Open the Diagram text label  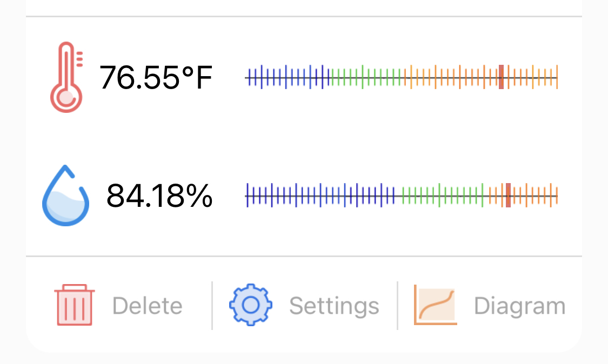click(519, 306)
